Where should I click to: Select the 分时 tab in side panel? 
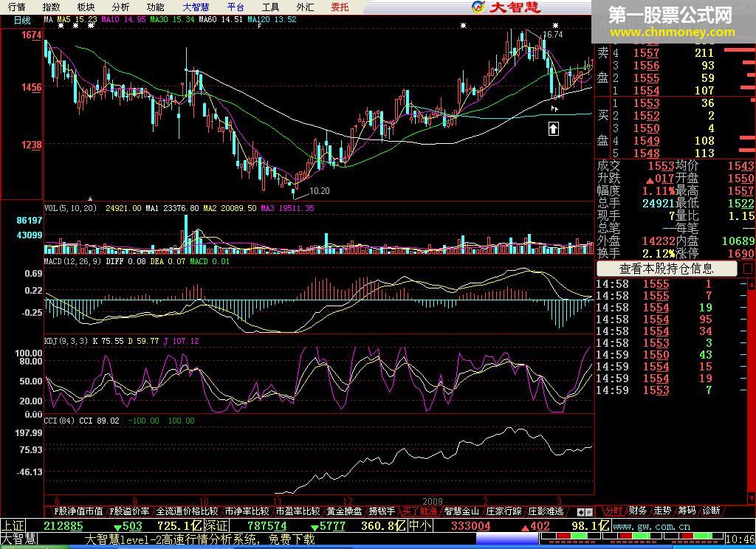[x=613, y=511]
